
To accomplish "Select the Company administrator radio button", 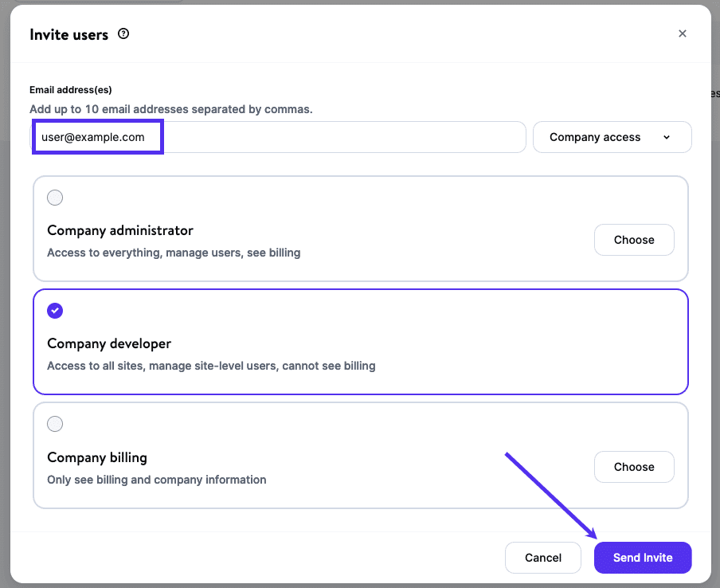I will pos(55,198).
